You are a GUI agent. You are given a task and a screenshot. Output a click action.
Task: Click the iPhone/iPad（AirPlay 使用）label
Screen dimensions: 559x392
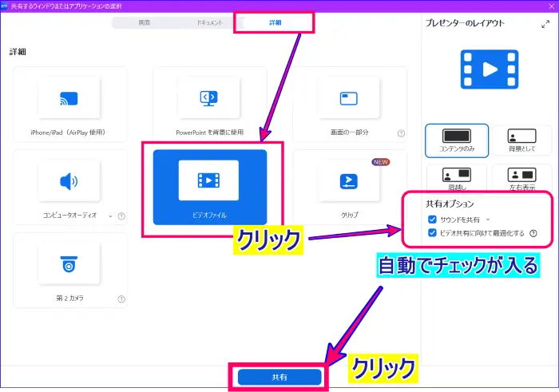(x=69, y=133)
